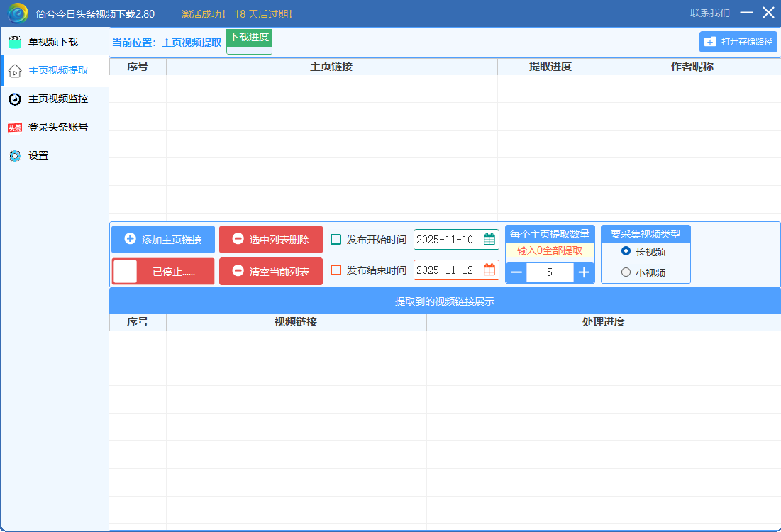This screenshot has height=532, width=781.
Task: Decrease extraction count with minus button
Action: click(516, 272)
